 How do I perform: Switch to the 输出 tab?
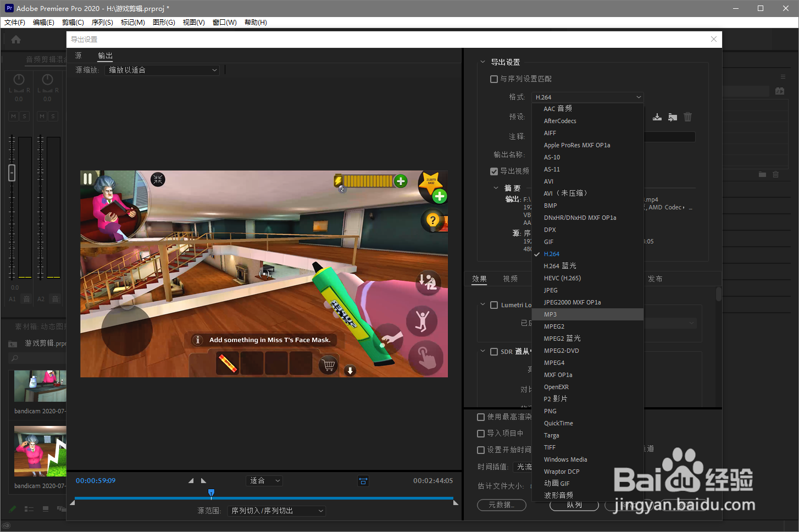click(105, 56)
